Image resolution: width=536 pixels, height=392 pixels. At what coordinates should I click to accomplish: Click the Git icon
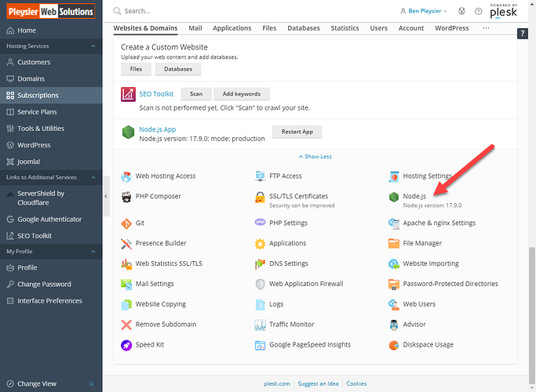(x=126, y=223)
